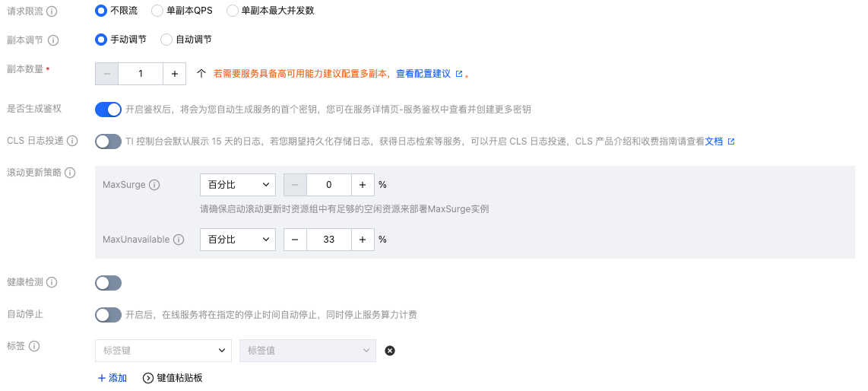Remove the tag row with X icon

pyautogui.click(x=390, y=351)
